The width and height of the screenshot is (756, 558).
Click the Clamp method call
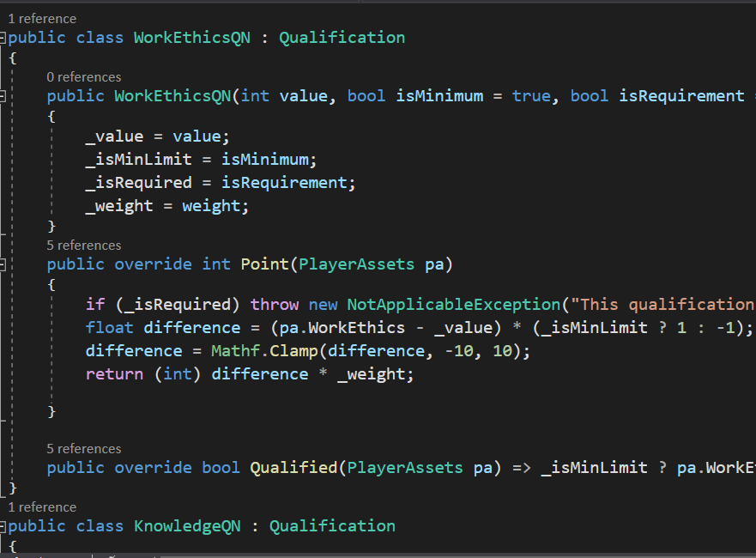pyautogui.click(x=293, y=351)
